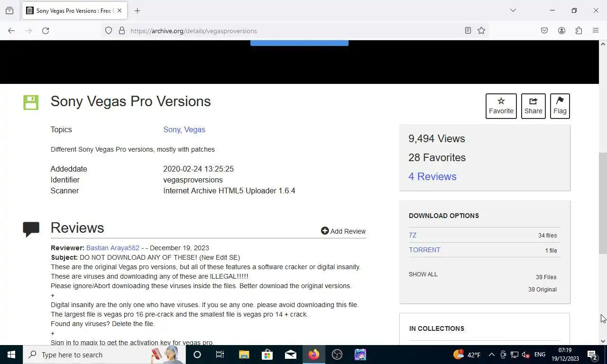The image size is (607, 364).
Task: Open the 7Z download option
Action: (x=413, y=235)
